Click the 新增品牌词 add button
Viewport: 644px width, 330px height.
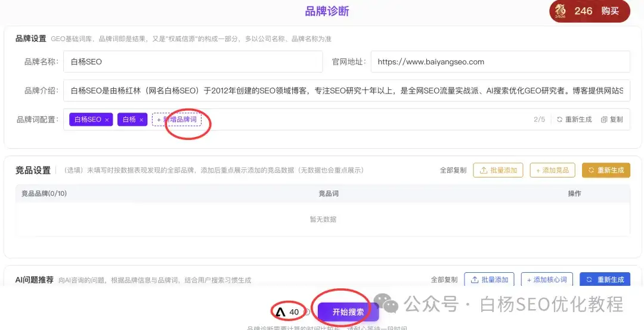coord(177,120)
